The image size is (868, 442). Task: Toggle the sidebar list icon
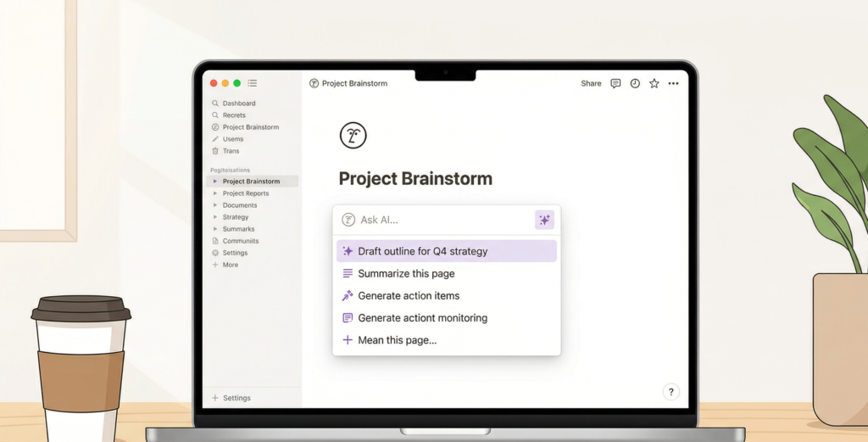253,83
